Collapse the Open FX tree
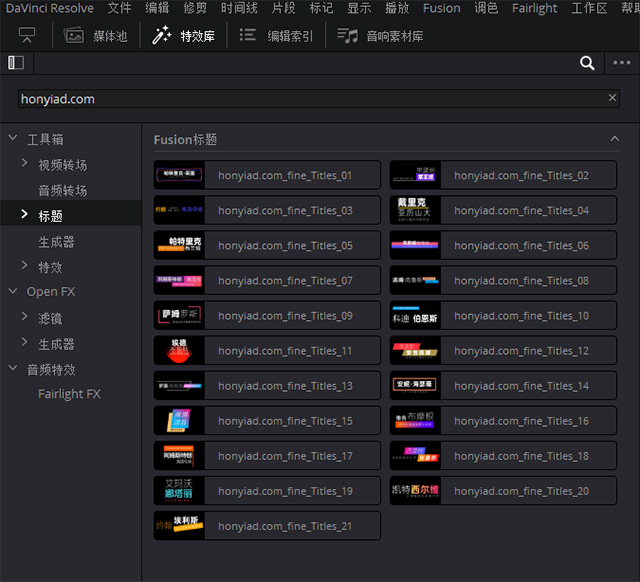640x582 pixels. [13, 291]
